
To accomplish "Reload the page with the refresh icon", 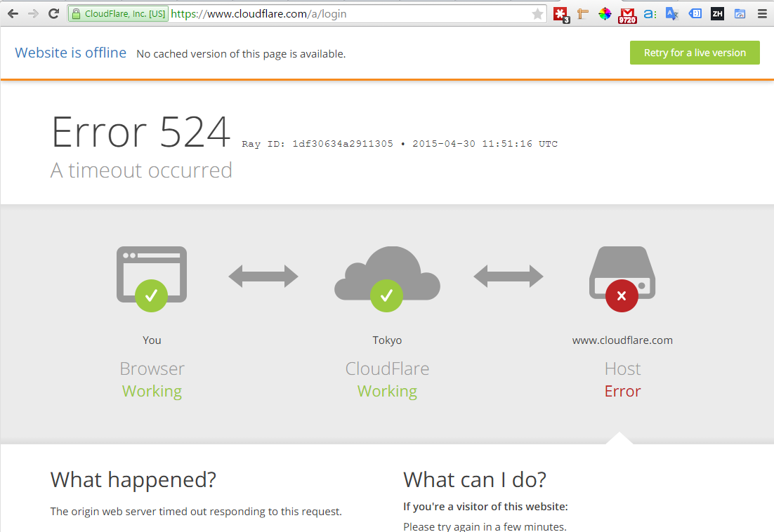I will coord(54,14).
